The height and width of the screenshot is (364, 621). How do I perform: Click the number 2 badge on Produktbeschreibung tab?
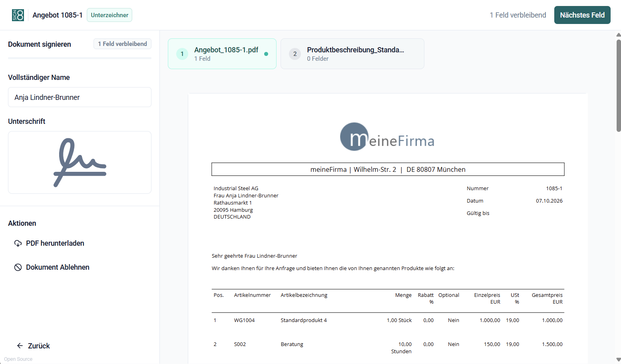(295, 54)
